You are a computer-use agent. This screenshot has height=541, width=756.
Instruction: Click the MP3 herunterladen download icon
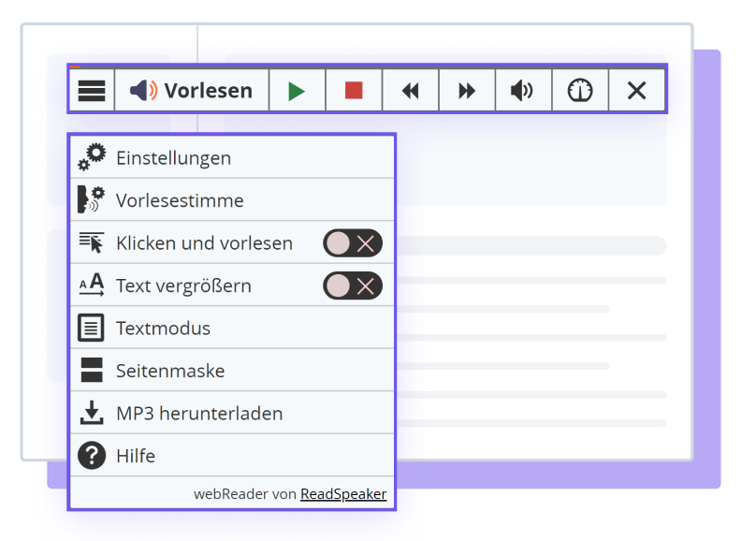91,413
